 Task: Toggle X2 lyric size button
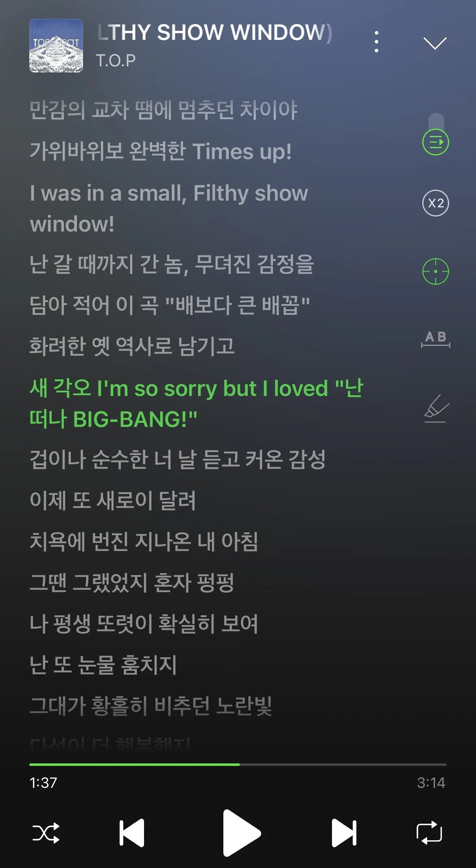tap(435, 203)
